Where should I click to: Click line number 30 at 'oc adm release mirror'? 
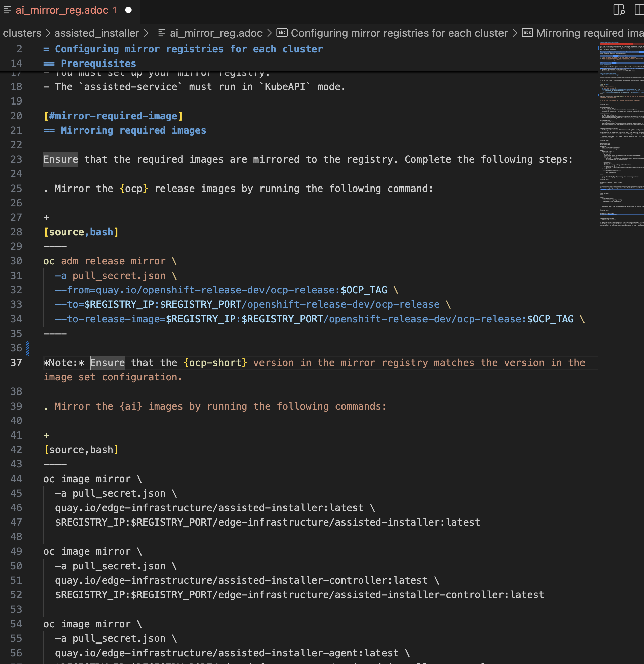[x=16, y=261]
